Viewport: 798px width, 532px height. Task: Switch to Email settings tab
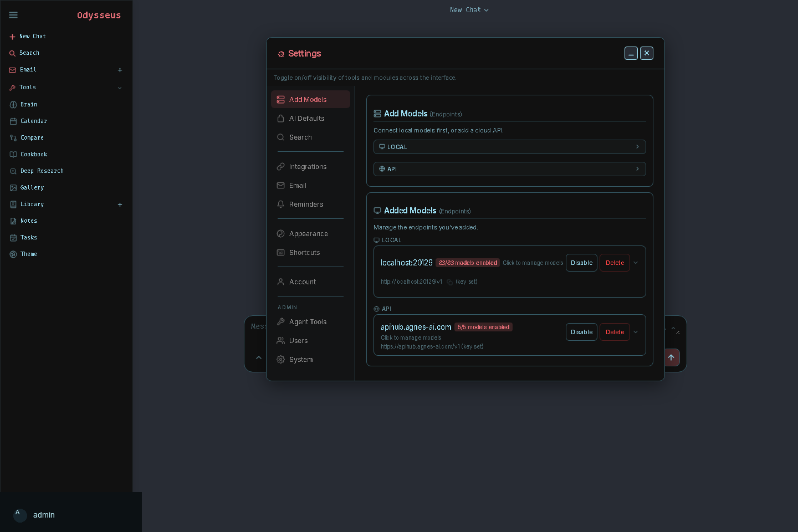310,185
